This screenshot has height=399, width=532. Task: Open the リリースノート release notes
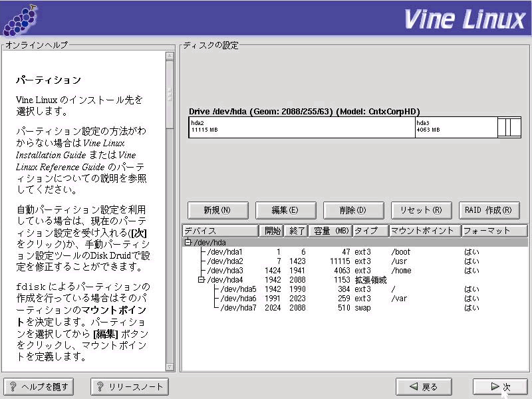[x=130, y=387]
